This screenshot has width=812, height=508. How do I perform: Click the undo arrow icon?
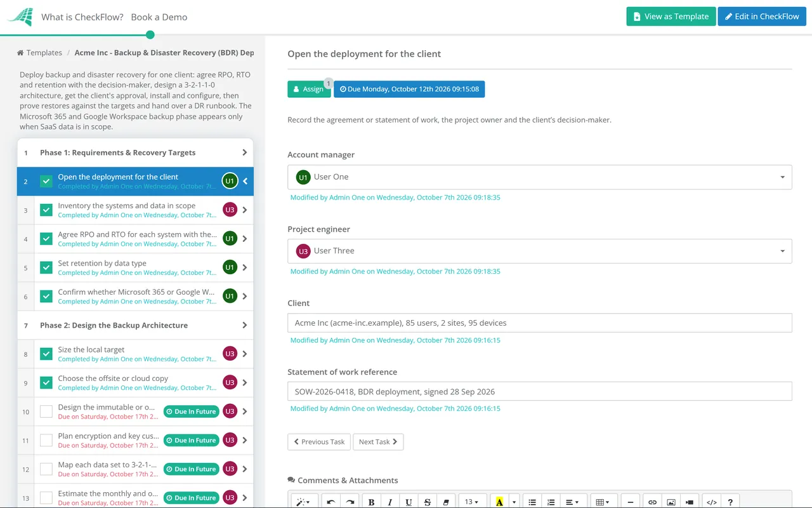coord(331,502)
